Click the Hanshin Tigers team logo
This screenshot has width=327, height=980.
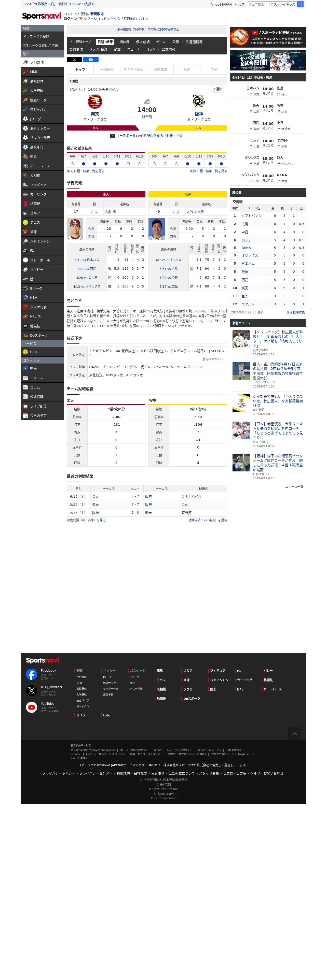(199, 102)
